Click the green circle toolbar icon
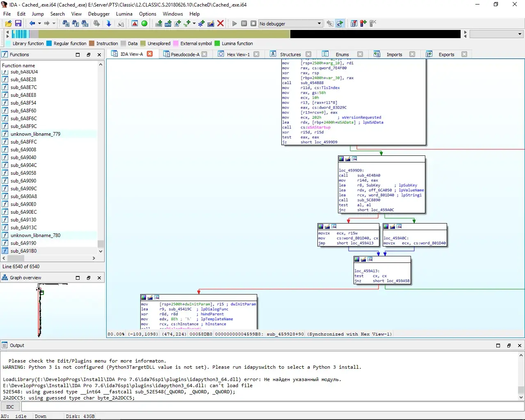The image size is (525, 420). coord(144,24)
